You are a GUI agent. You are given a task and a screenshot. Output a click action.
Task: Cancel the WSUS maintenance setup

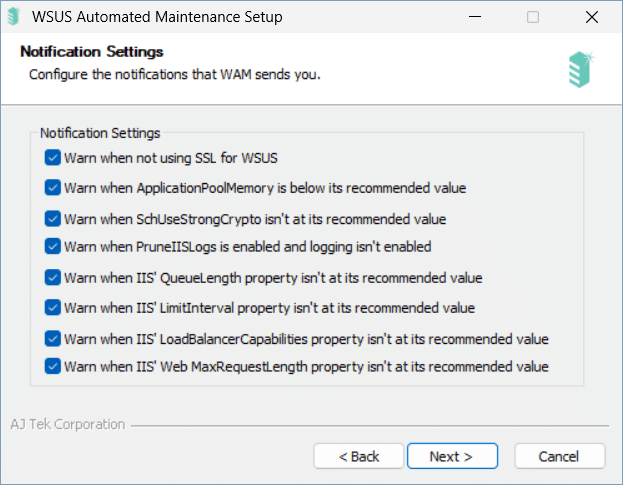tap(559, 456)
